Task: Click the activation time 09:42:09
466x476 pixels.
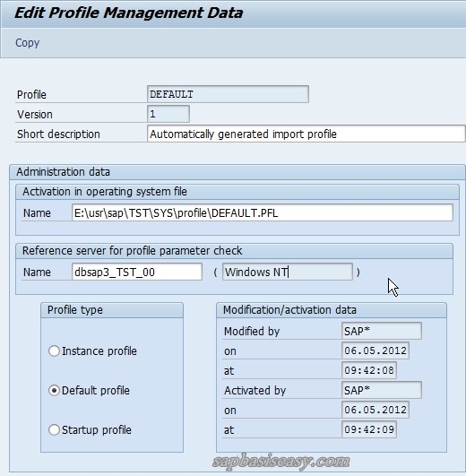Action: point(369,429)
